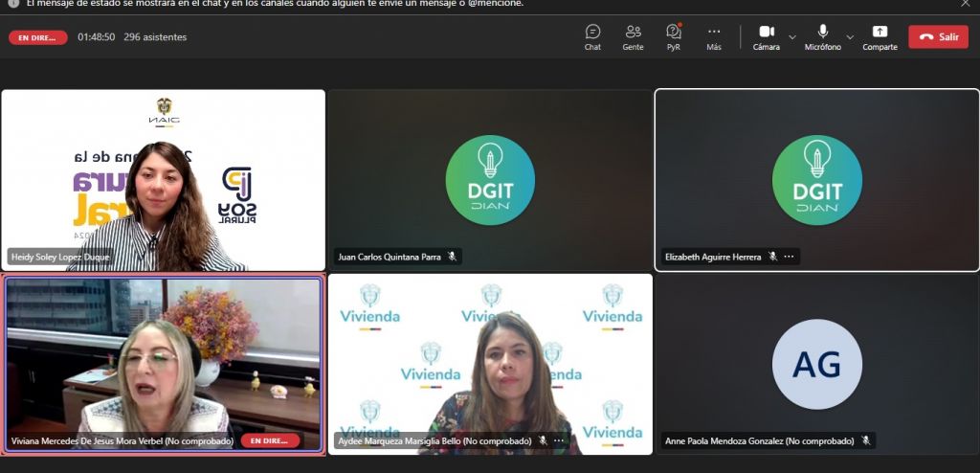Open more options for Elizabeth Aguirre Herrera
Image resolution: width=980 pixels, height=473 pixels.
[x=789, y=257]
